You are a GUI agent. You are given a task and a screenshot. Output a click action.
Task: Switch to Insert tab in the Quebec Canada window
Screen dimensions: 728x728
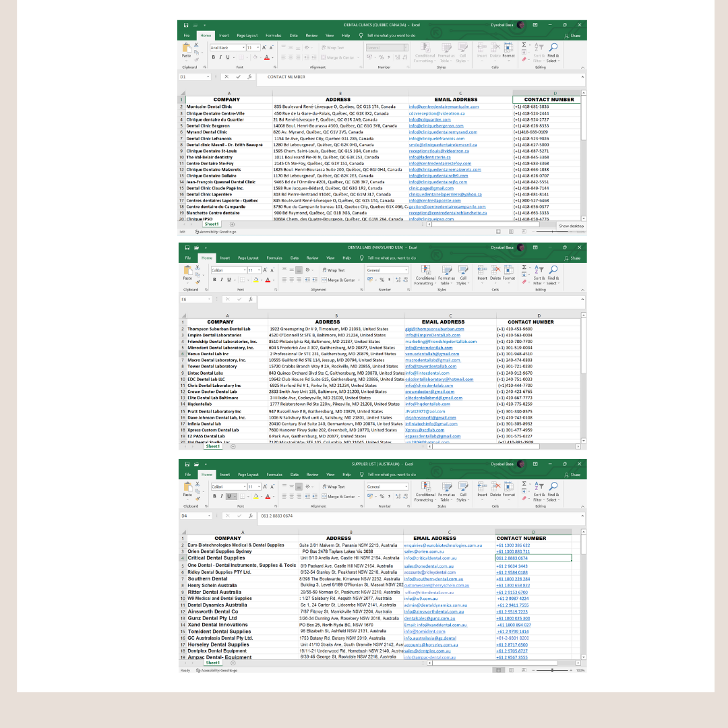pos(224,36)
